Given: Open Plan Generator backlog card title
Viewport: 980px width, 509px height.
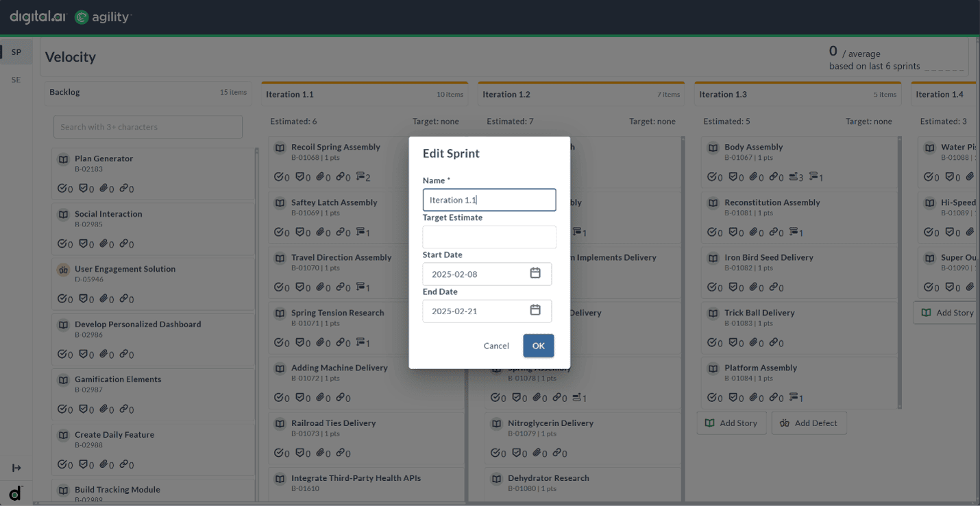Looking at the screenshot, I should (x=103, y=158).
